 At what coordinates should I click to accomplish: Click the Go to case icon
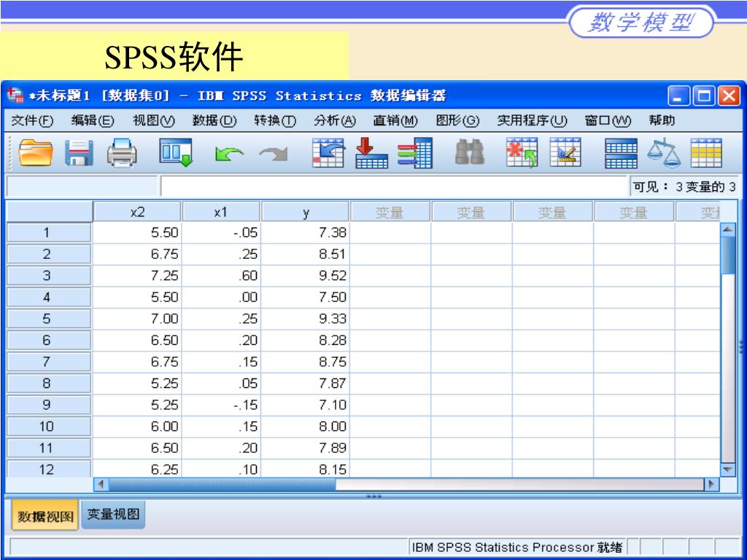(328, 153)
